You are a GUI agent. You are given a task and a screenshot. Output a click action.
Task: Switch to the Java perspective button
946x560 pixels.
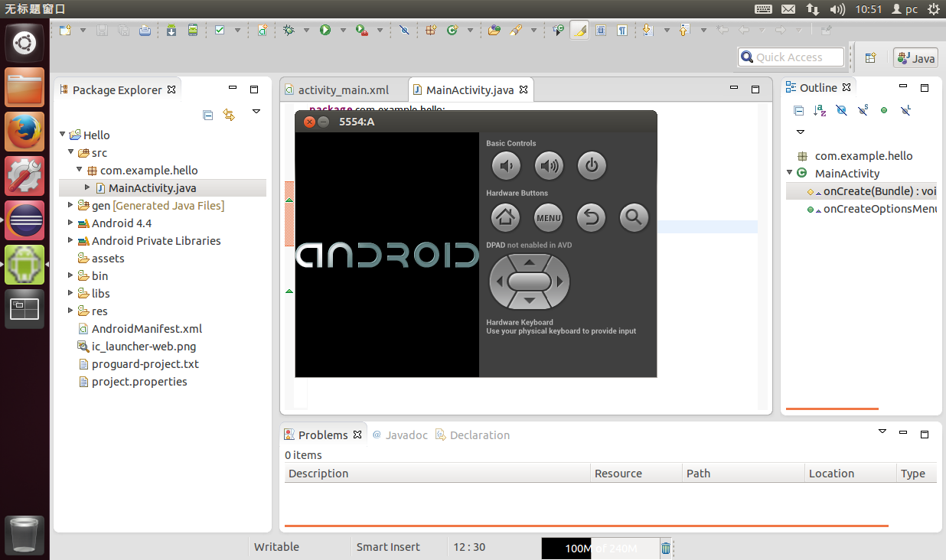(916, 58)
